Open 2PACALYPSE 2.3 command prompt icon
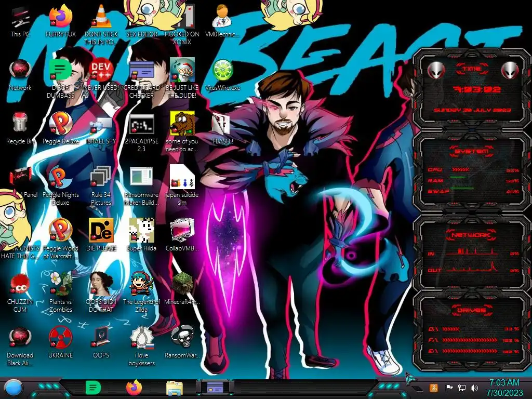 click(x=141, y=132)
